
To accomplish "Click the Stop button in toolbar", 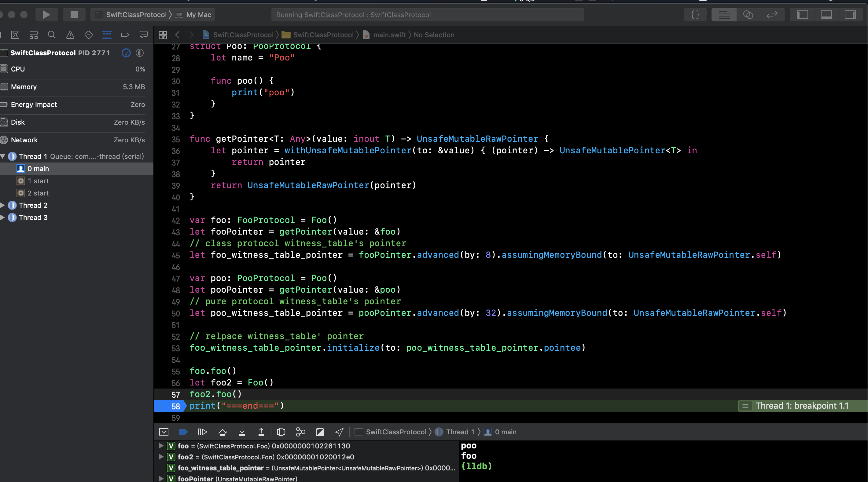I will pyautogui.click(x=74, y=14).
